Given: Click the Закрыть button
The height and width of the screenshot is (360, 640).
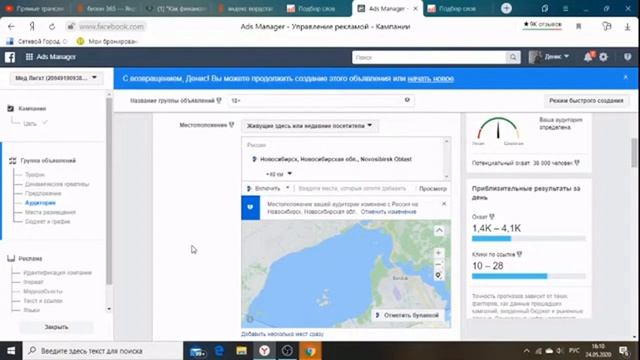Looking at the screenshot, I should [56, 327].
